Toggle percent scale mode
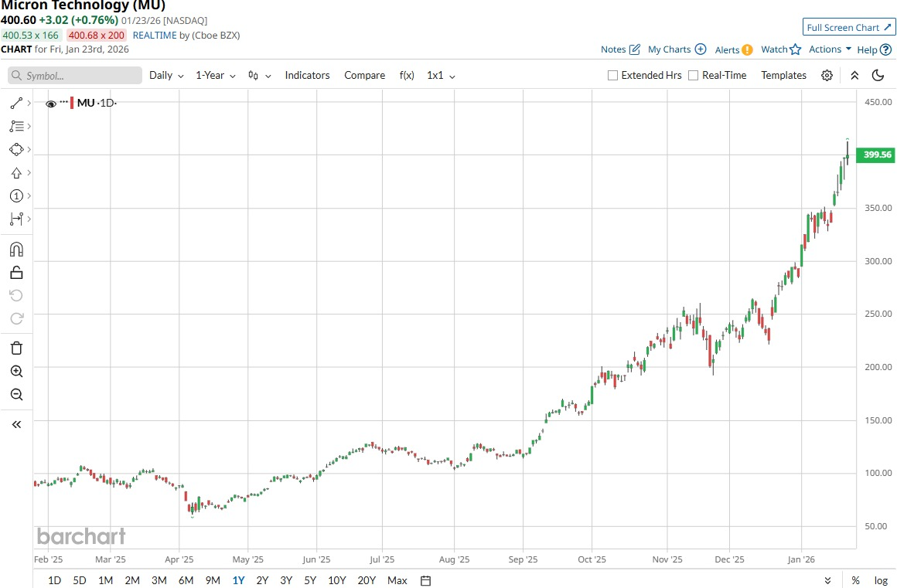This screenshot has width=897, height=588. pos(855,580)
